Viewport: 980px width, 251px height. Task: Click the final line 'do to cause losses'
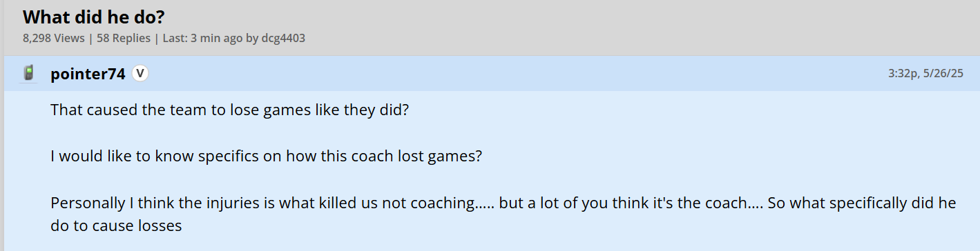coord(116,225)
